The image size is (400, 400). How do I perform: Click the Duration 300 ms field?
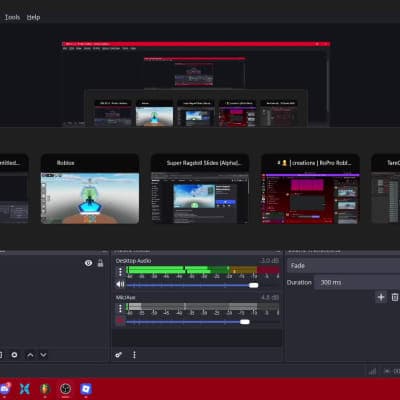click(357, 282)
